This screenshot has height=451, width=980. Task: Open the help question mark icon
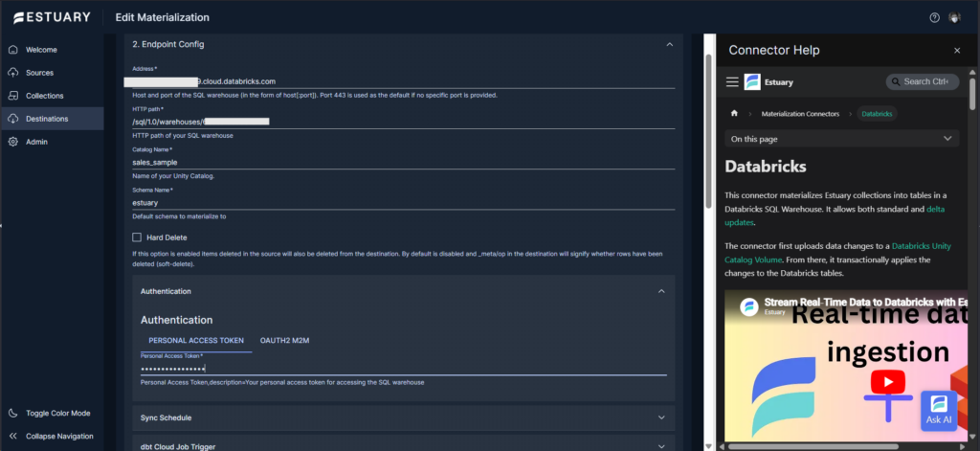[934, 17]
